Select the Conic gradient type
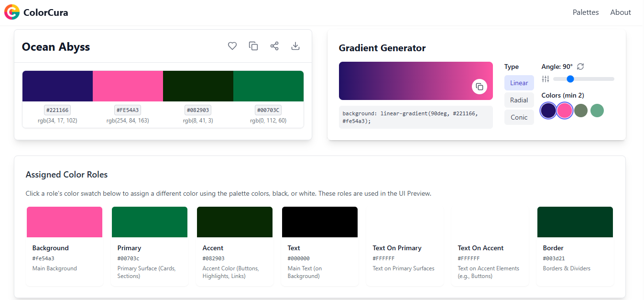 tap(519, 117)
